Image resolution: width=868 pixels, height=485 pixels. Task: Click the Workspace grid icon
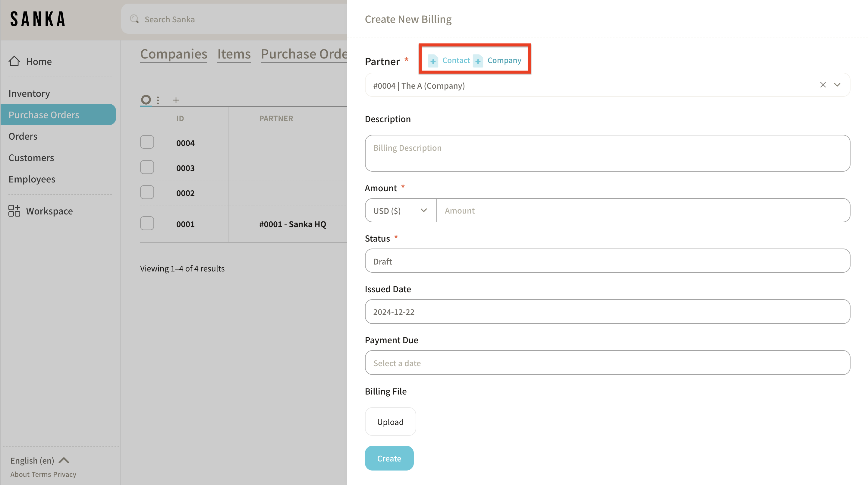tap(14, 211)
